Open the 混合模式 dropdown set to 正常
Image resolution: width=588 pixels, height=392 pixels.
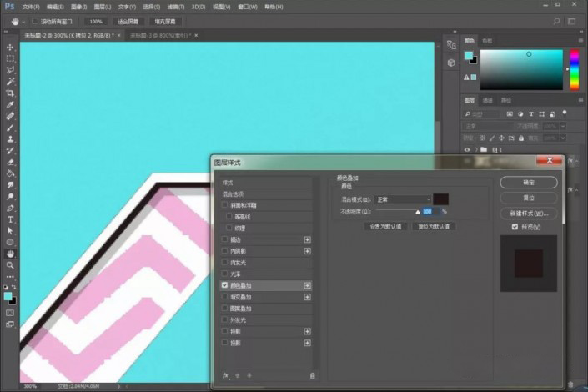pyautogui.click(x=403, y=199)
